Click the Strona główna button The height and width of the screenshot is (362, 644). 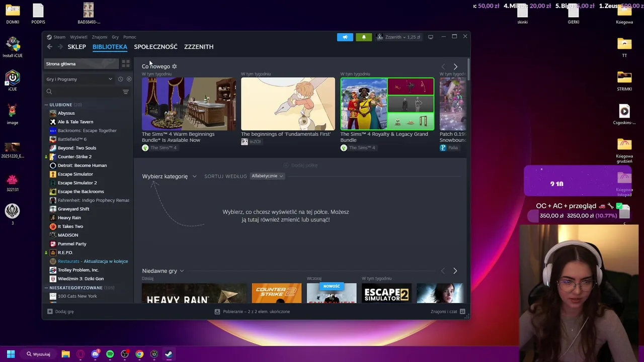(82, 64)
